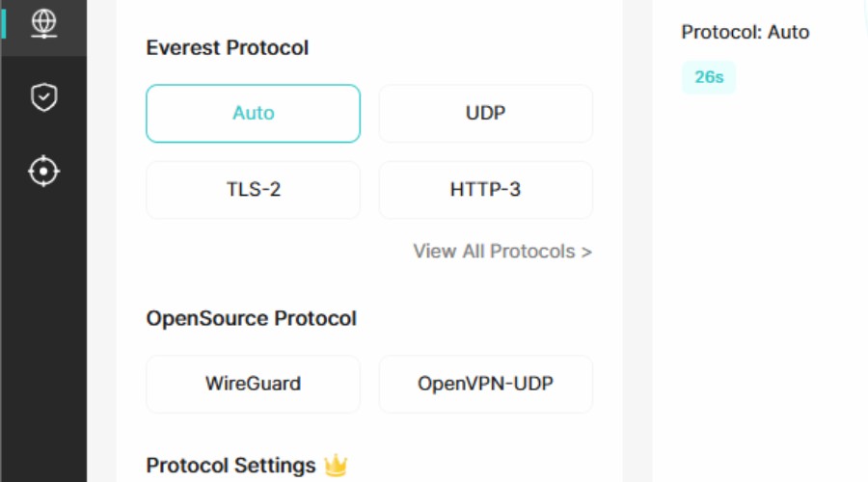The height and width of the screenshot is (482, 868).
Task: Select the Auto protocol option
Action: [253, 113]
